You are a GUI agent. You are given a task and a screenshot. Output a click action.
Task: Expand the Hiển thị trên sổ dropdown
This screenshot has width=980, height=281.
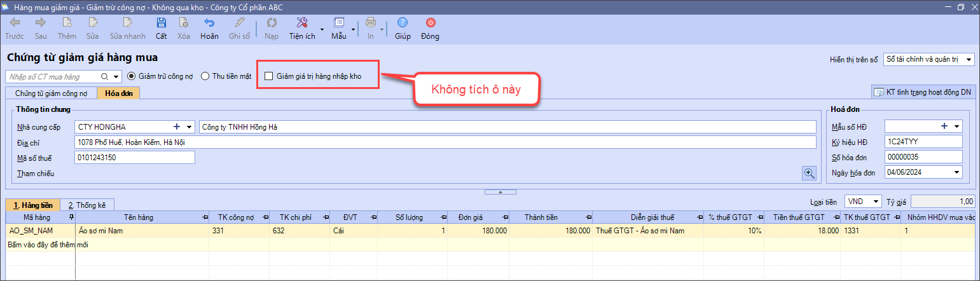969,60
